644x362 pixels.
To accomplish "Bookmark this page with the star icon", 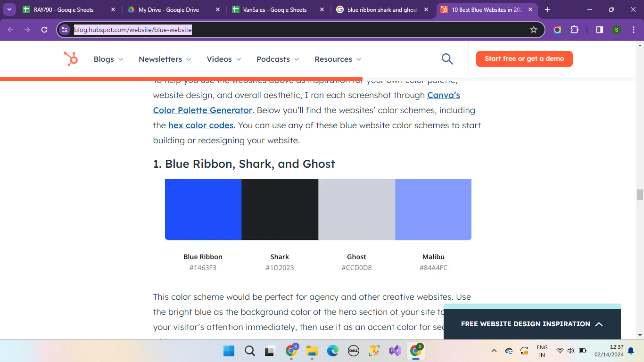I will point(534,30).
